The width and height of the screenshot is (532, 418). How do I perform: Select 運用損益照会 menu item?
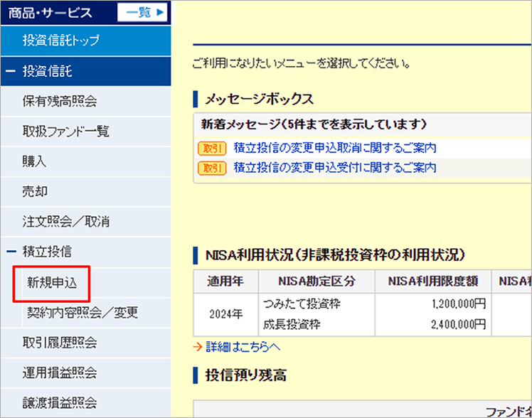tap(60, 373)
